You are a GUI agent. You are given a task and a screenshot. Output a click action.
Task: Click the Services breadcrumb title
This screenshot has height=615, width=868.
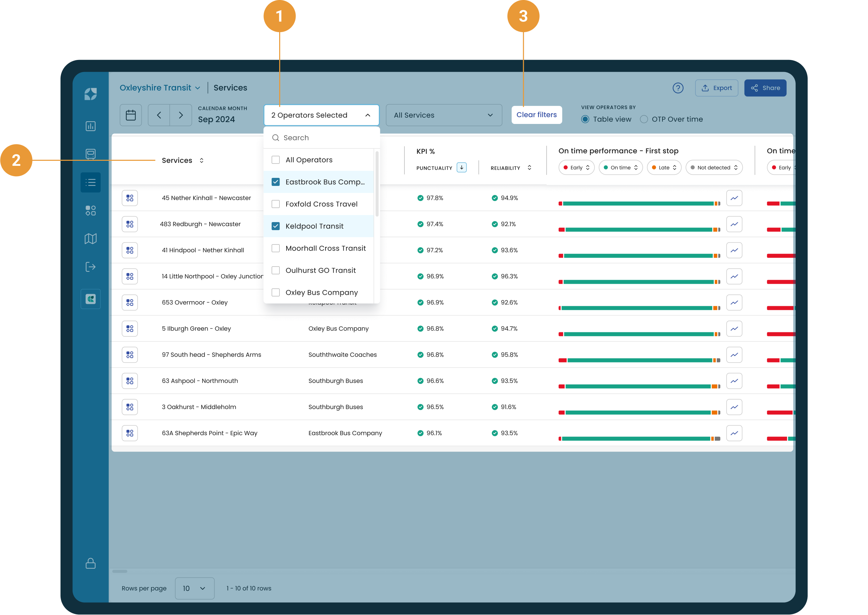pos(230,88)
